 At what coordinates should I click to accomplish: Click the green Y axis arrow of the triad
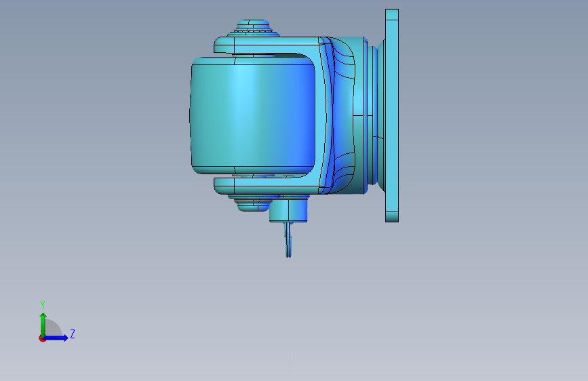[43, 324]
